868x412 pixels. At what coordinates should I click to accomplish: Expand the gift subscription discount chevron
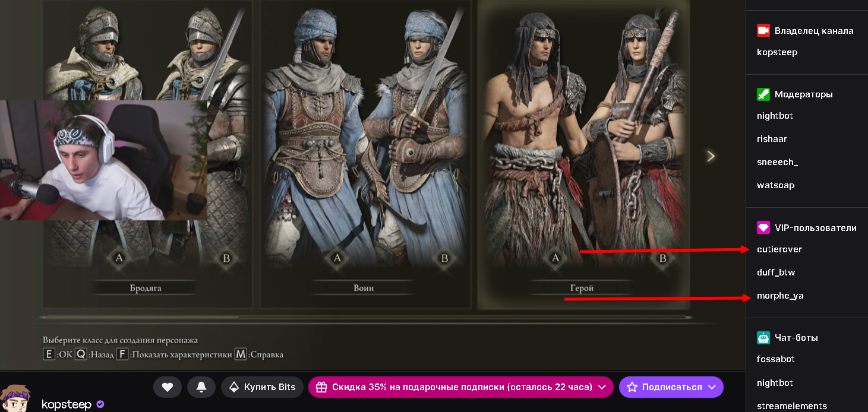click(x=602, y=387)
